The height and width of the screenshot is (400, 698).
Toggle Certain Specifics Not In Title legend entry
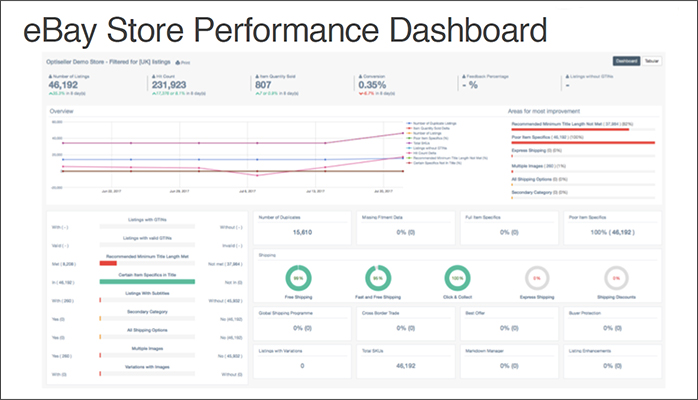pyautogui.click(x=434, y=163)
